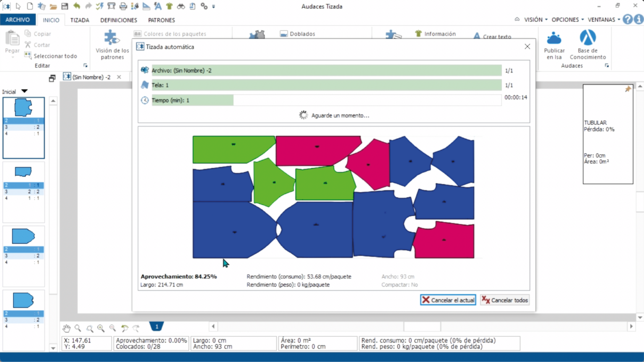The image size is (644, 362).
Task: Close the Tizada automática dialog
Action: [527, 47]
